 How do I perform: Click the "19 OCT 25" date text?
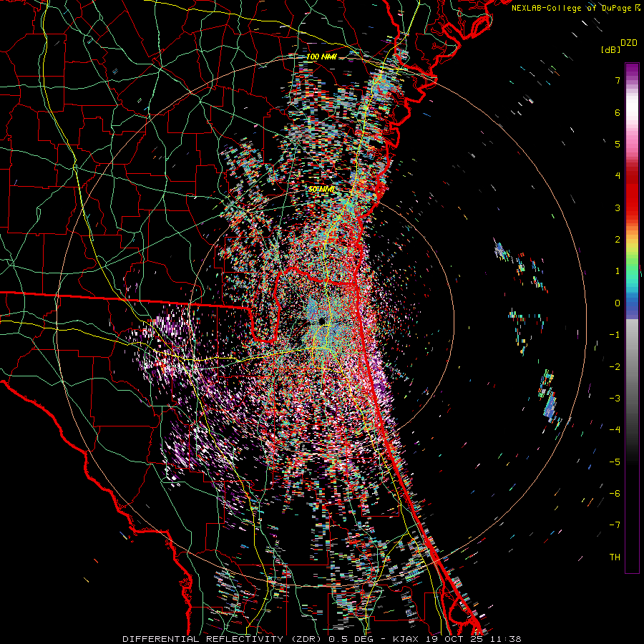click(x=453, y=639)
